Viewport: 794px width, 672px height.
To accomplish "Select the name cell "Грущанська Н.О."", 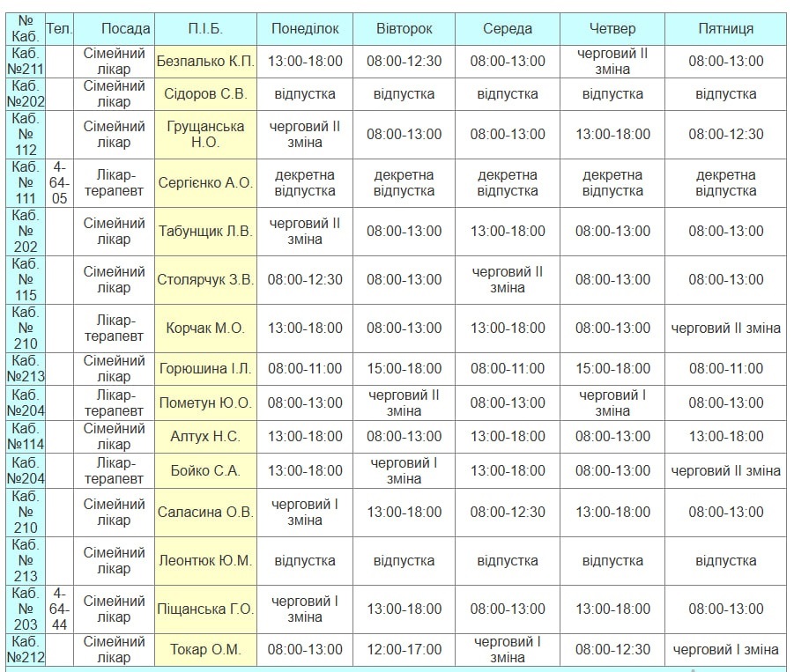I will pyautogui.click(x=205, y=134).
